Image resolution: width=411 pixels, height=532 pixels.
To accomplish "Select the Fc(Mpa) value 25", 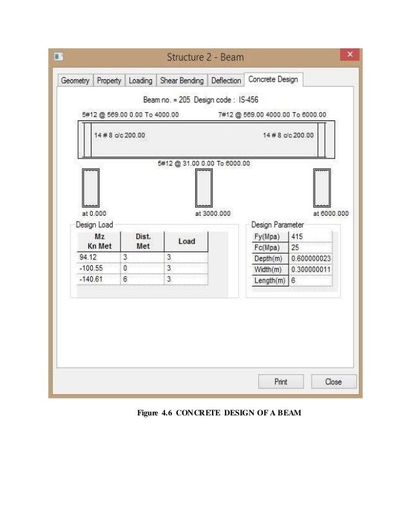I will coord(311,247).
